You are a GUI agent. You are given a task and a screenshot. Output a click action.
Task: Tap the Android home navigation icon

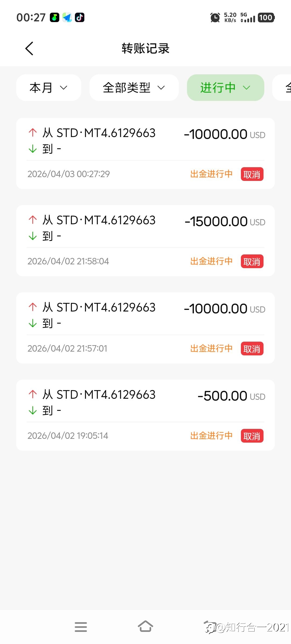tap(145, 627)
